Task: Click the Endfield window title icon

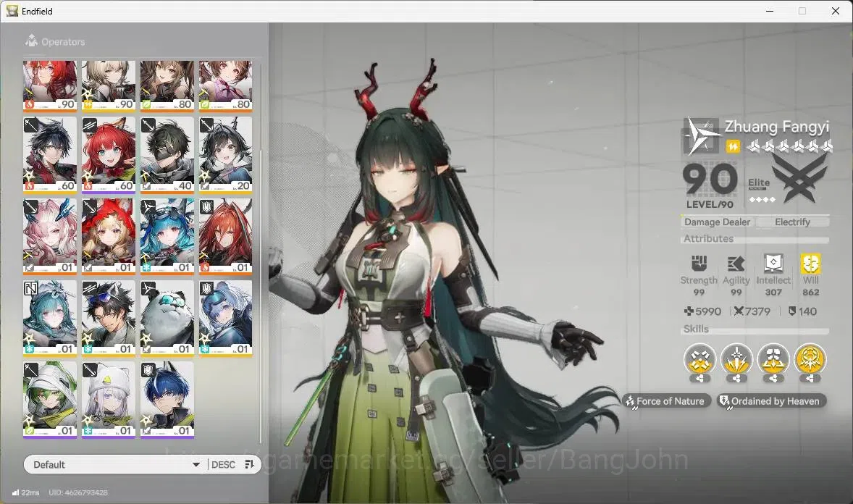Action: click(12, 11)
